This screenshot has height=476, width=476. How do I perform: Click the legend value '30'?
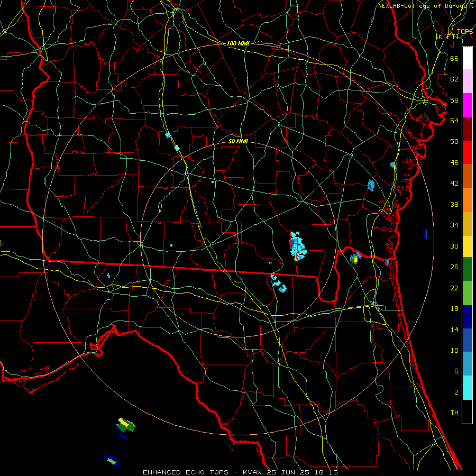(x=454, y=246)
